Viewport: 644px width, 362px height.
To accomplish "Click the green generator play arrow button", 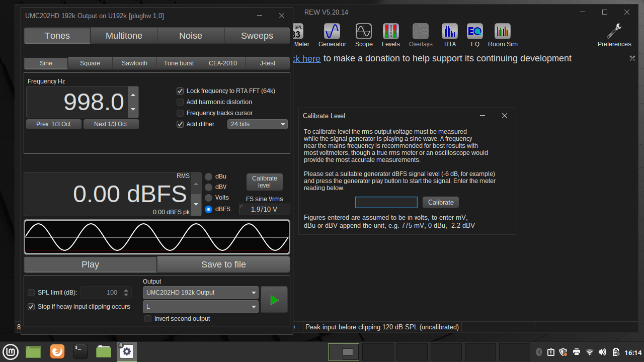I will point(274,300).
